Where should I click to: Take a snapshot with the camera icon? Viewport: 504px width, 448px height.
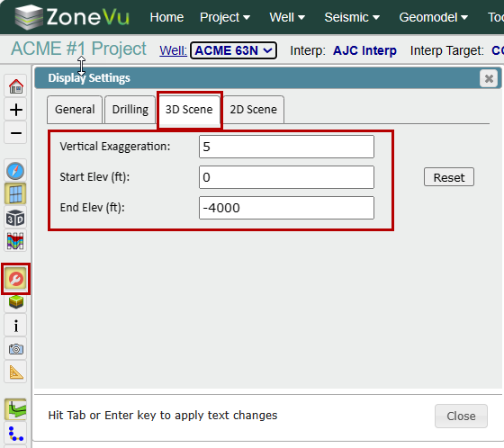[16, 349]
